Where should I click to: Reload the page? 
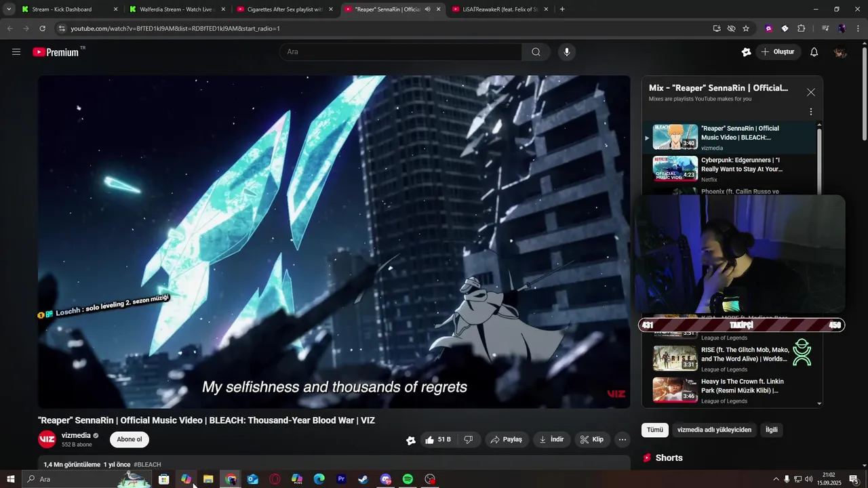pyautogui.click(x=42, y=28)
